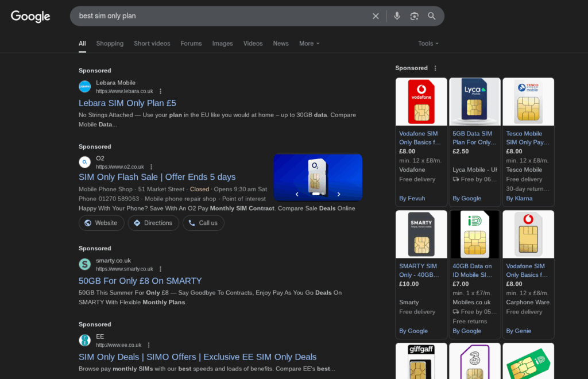The image size is (588, 379).
Task: Click By Fevuh under Vodafone listing
Action: point(412,198)
